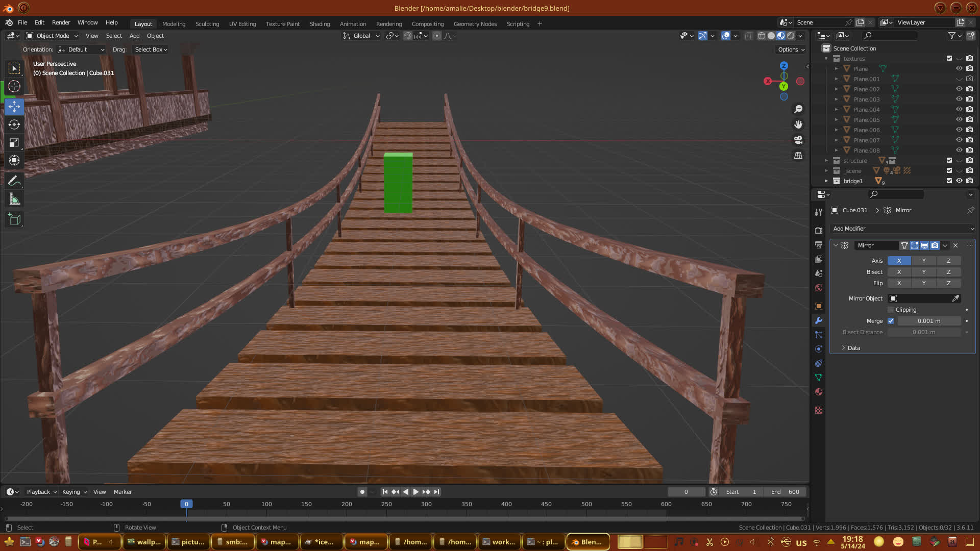Uncheck the Merge checkbox
The width and height of the screenshot is (980, 551).
coord(891,321)
